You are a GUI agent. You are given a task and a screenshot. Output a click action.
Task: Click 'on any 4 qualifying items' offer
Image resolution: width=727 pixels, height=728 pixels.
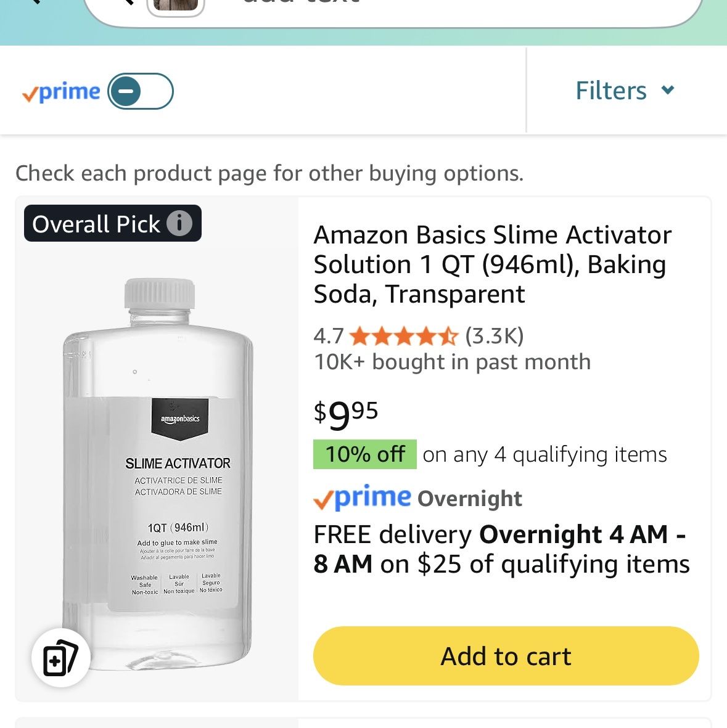click(x=544, y=454)
